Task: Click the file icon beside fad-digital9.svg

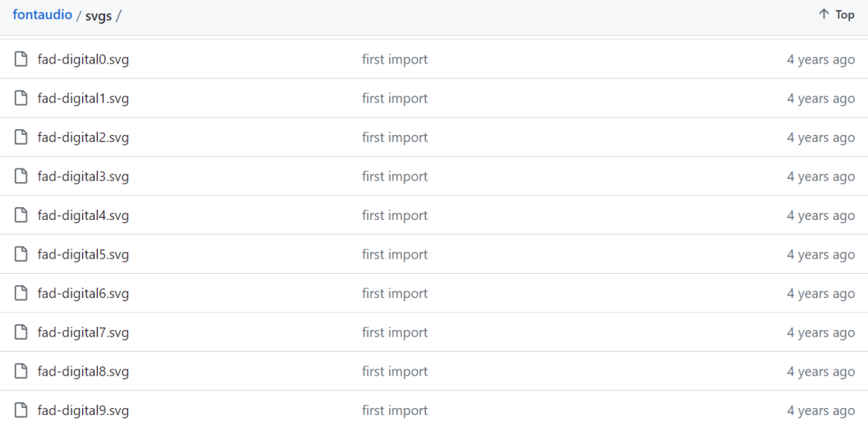Action: click(x=21, y=410)
